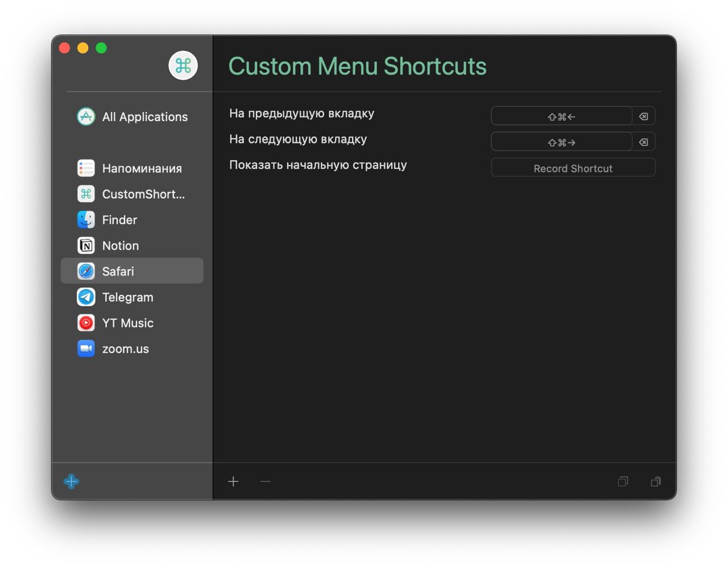Click the copy shortcuts icon
The width and height of the screenshot is (728, 568).
pos(623,481)
